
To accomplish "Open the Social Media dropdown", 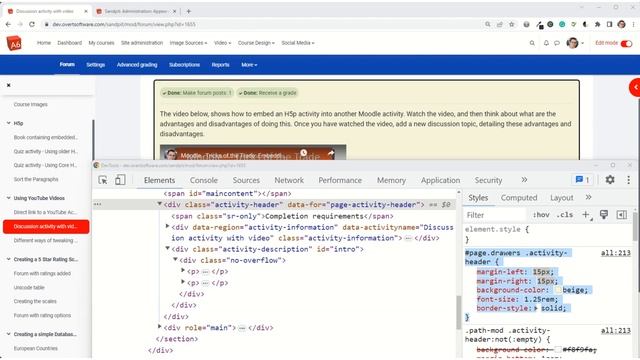I will pyautogui.click(x=298, y=43).
